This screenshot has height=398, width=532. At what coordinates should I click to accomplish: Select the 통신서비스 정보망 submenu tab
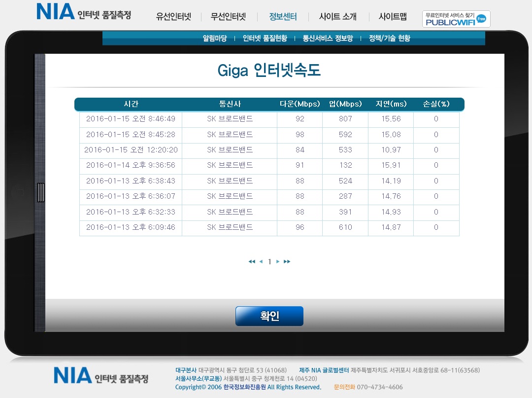click(328, 38)
